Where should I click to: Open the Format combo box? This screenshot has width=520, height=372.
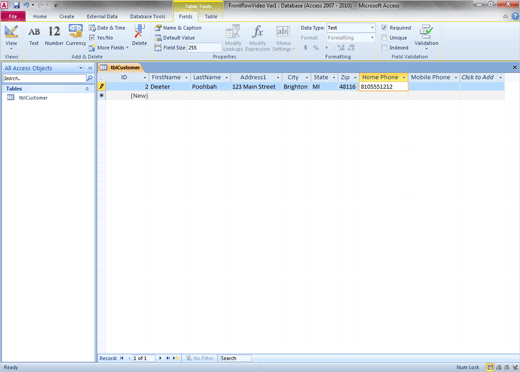coord(351,38)
